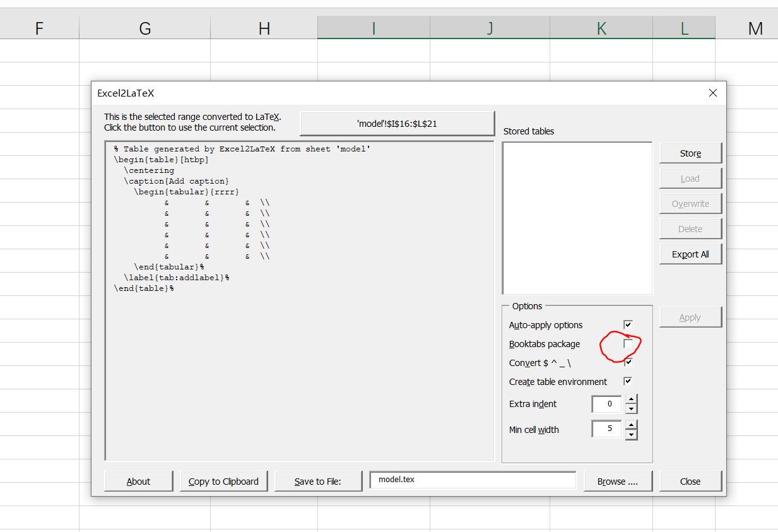This screenshot has width=778, height=532.
Task: Store the current table
Action: pyautogui.click(x=690, y=153)
